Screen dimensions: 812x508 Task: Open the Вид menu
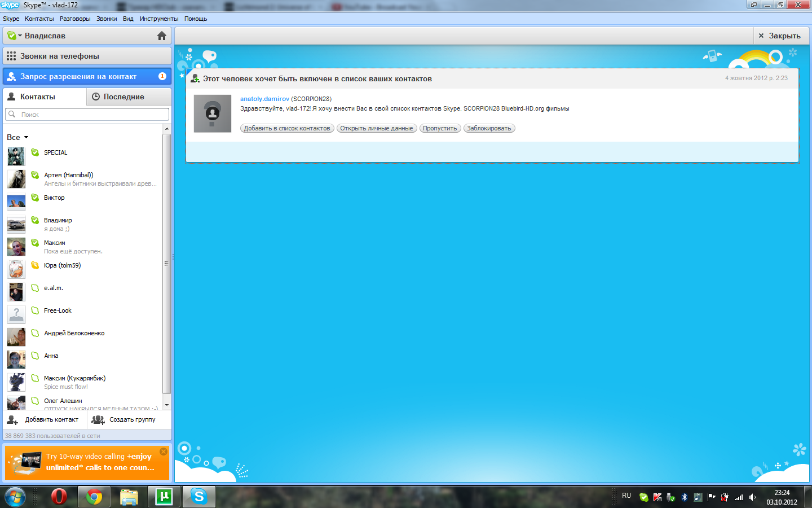pos(128,19)
